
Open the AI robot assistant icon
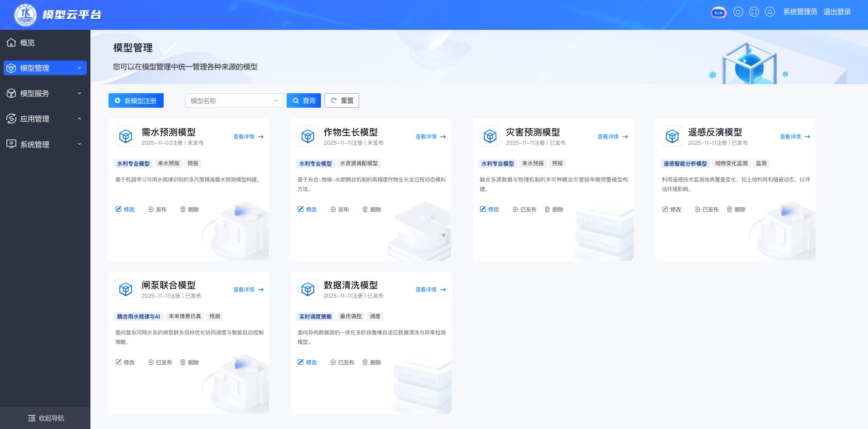pyautogui.click(x=718, y=12)
